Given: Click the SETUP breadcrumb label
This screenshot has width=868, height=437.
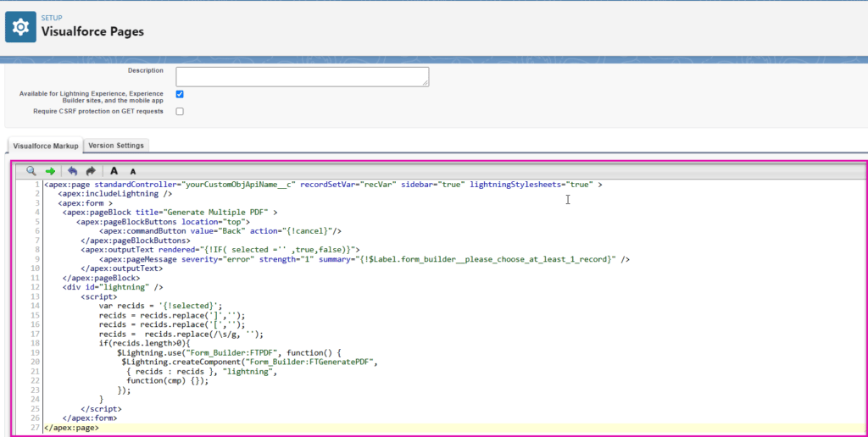Looking at the screenshot, I should [52, 17].
